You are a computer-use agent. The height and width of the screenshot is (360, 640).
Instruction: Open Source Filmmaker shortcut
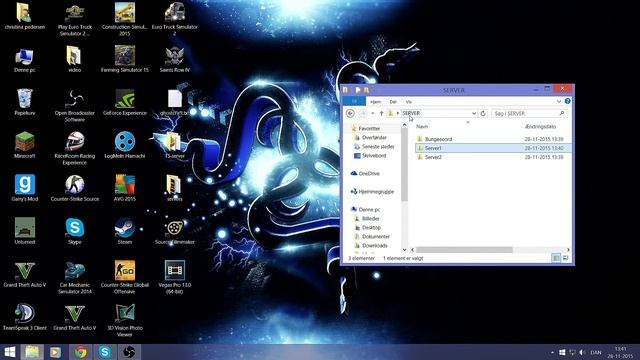(175, 231)
